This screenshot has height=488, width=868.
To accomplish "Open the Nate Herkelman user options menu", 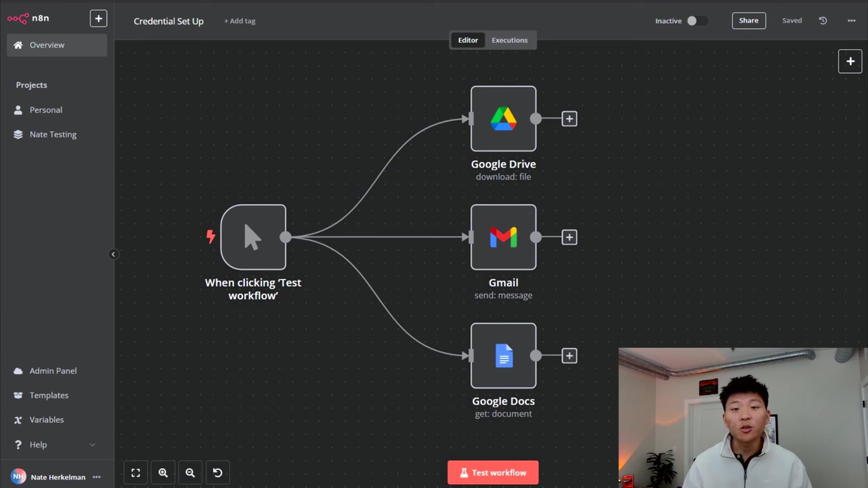I will (x=97, y=477).
